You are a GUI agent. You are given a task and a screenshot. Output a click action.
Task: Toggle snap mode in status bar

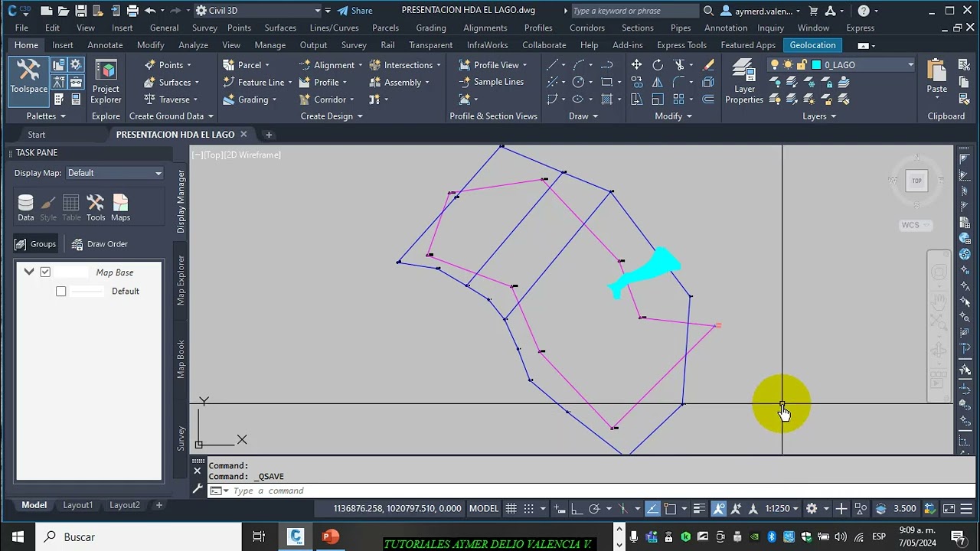529,508
